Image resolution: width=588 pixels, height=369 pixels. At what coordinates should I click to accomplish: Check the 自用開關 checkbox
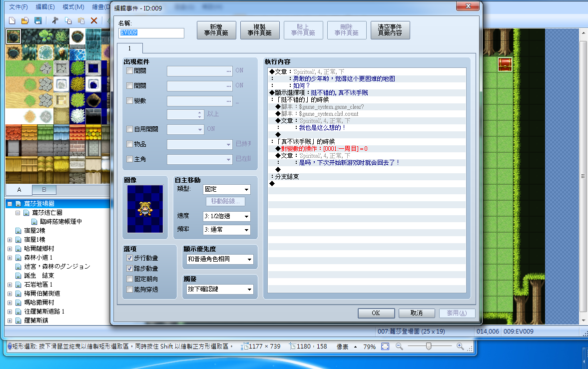point(130,129)
